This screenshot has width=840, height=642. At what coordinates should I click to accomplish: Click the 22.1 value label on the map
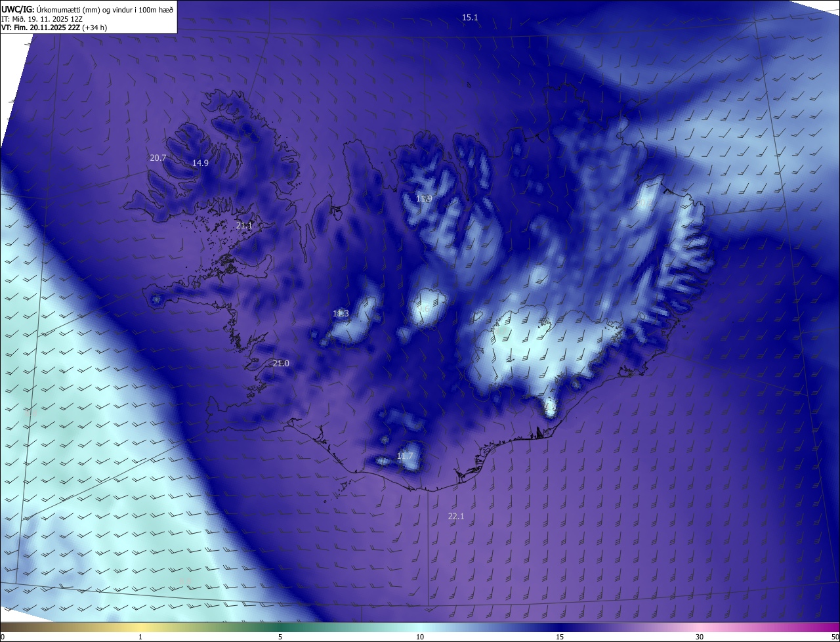456,517
